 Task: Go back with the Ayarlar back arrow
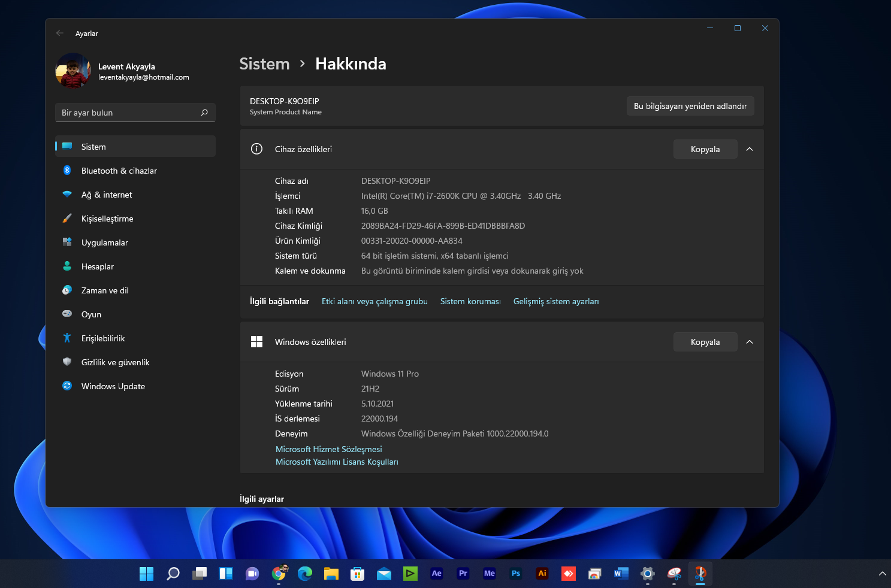pos(60,34)
